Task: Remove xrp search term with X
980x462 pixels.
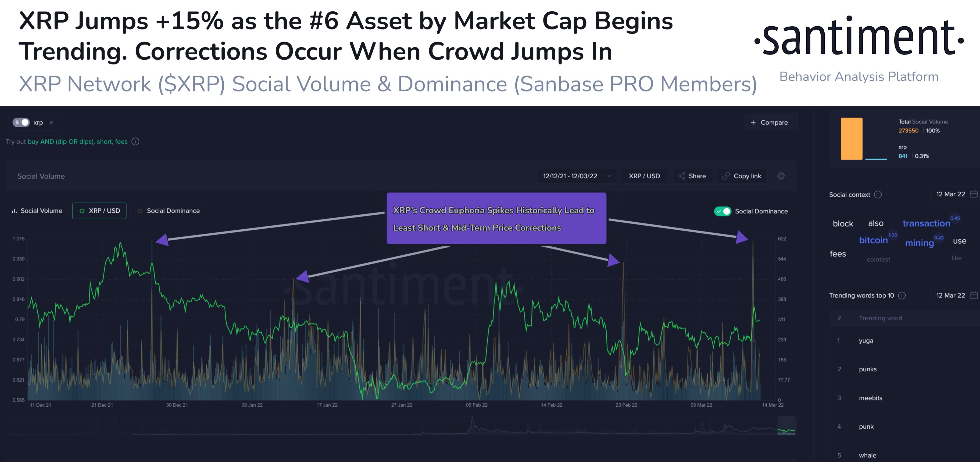Action: 51,122
